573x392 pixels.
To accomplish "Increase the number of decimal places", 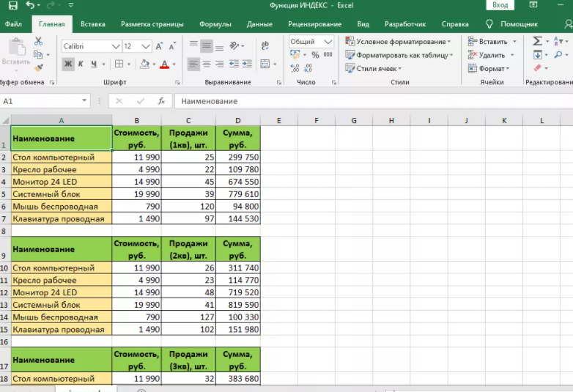I will (x=295, y=68).
